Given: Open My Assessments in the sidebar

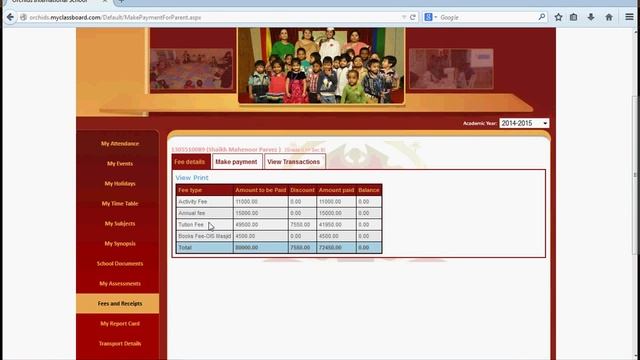Looking at the screenshot, I should 120,284.
